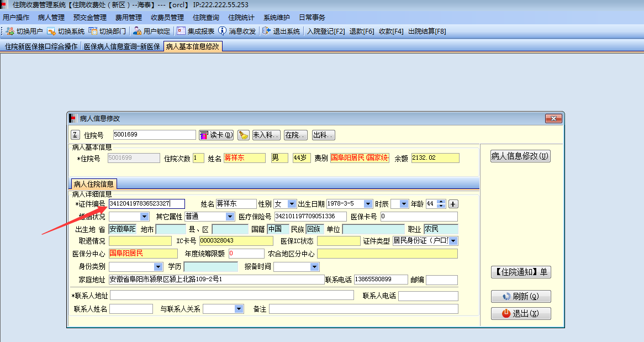644x342 pixels.
Task: Select the 病人基本信息修改 tab
Action: click(193, 46)
